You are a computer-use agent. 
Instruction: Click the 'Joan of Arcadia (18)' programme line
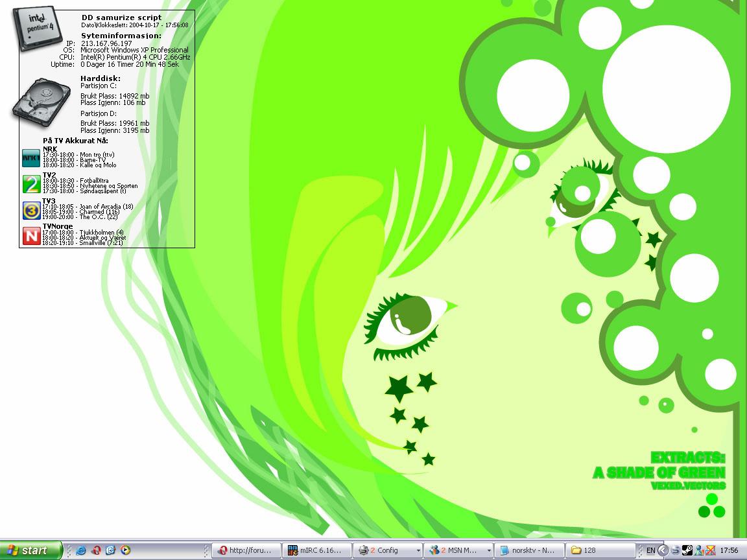(88, 207)
